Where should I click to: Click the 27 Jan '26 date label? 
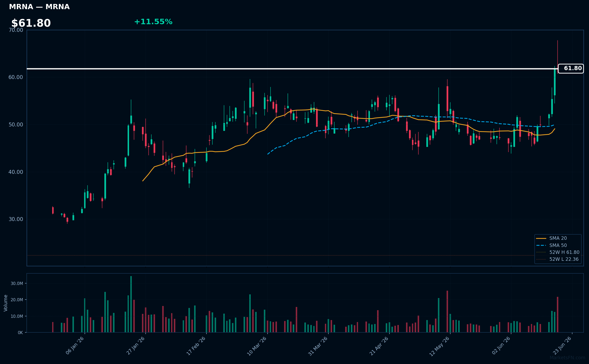[136, 346]
